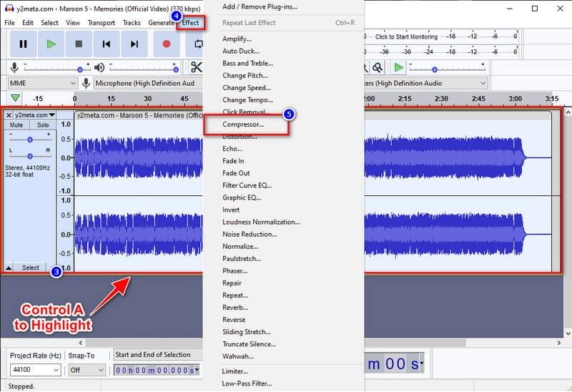Click the track's Select button

coord(31,268)
